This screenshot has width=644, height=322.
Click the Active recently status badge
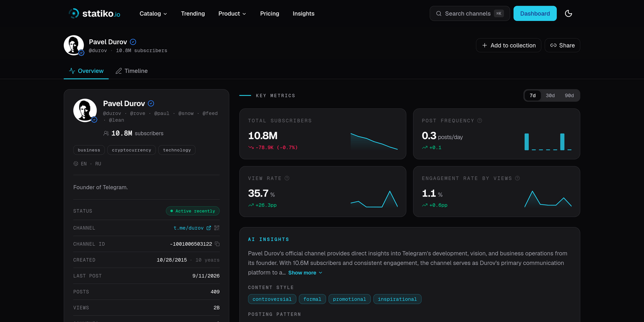(x=193, y=211)
